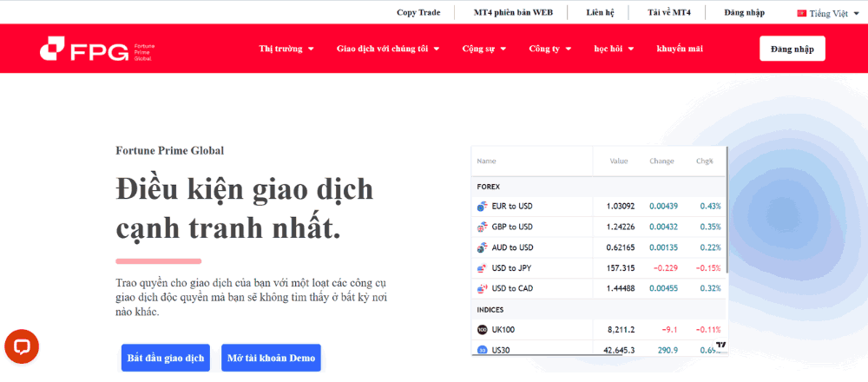868x382 pixels.
Task: Click the Vietnamese flag icon
Action: 801,12
